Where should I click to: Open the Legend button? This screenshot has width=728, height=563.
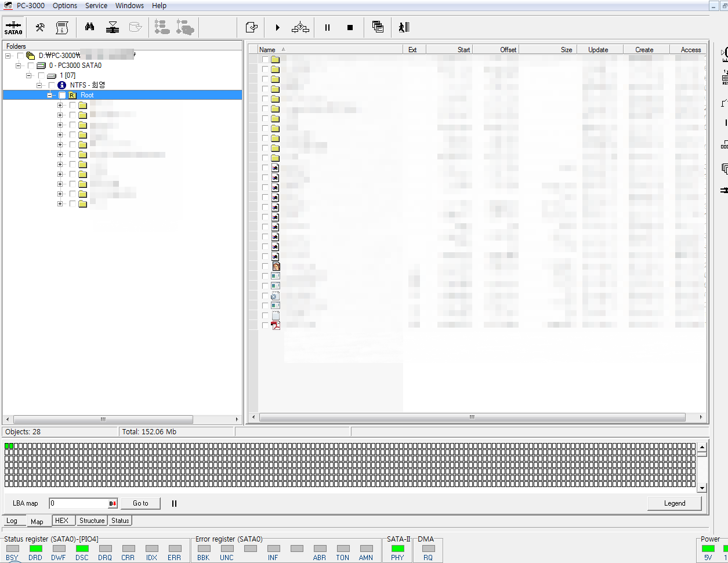(x=675, y=503)
